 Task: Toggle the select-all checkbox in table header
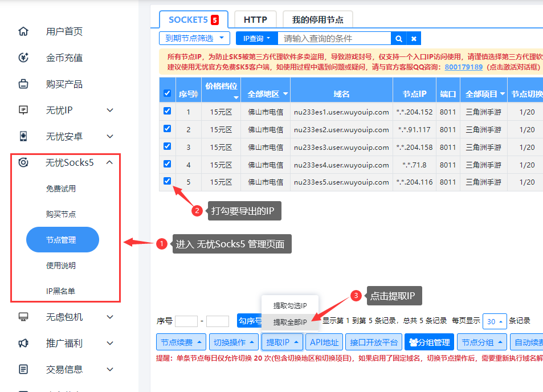(167, 94)
